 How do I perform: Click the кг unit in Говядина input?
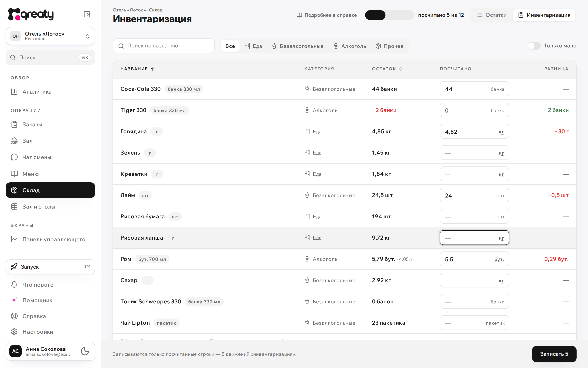point(501,132)
